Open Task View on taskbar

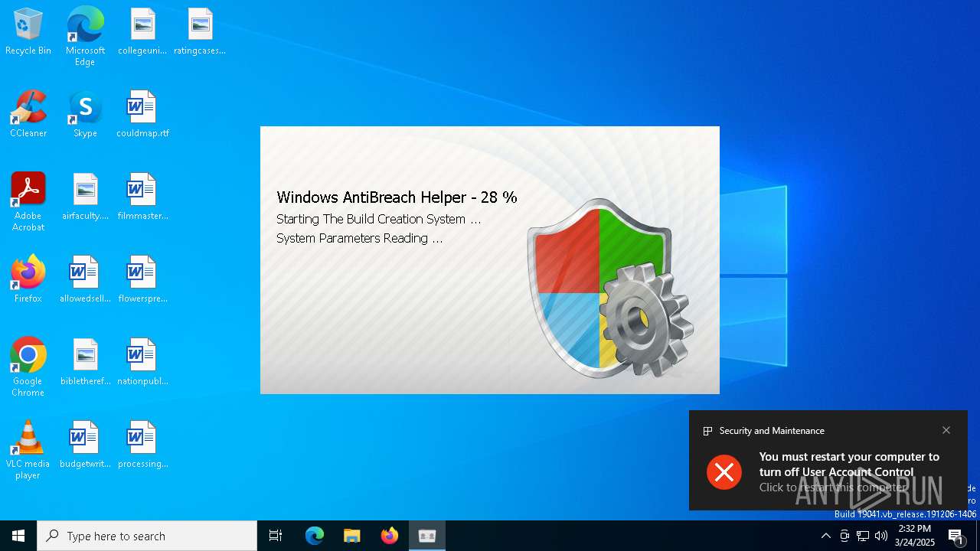(276, 536)
